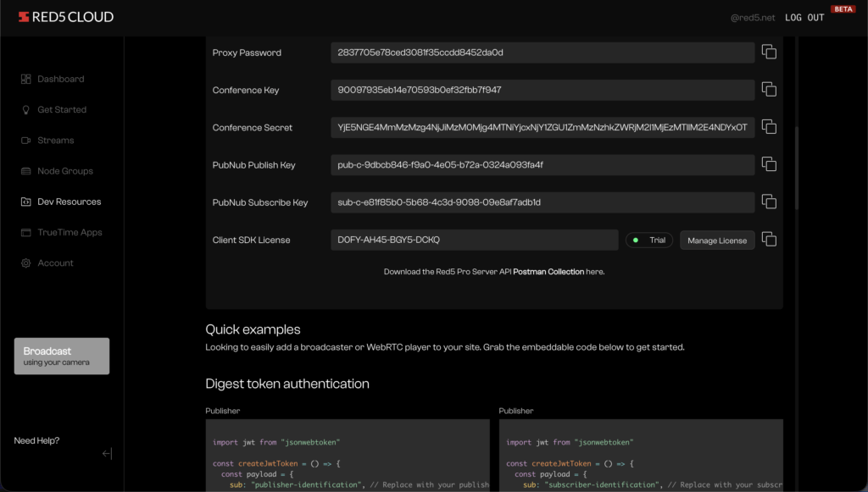
Task: Click the Conference Secret label
Action: [x=253, y=128]
